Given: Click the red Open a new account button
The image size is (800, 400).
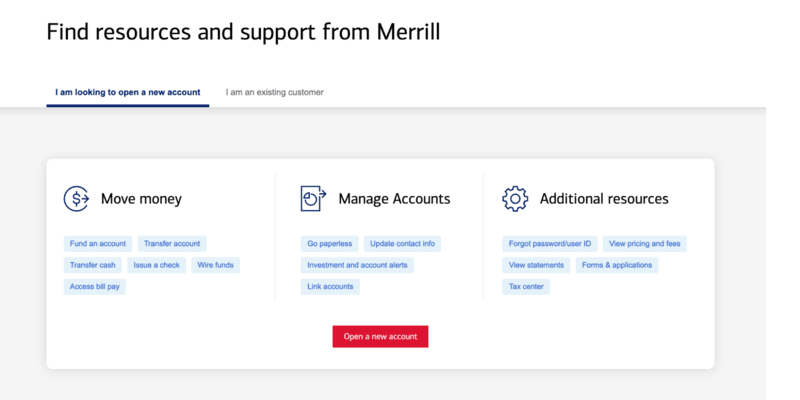Looking at the screenshot, I should click(381, 337).
